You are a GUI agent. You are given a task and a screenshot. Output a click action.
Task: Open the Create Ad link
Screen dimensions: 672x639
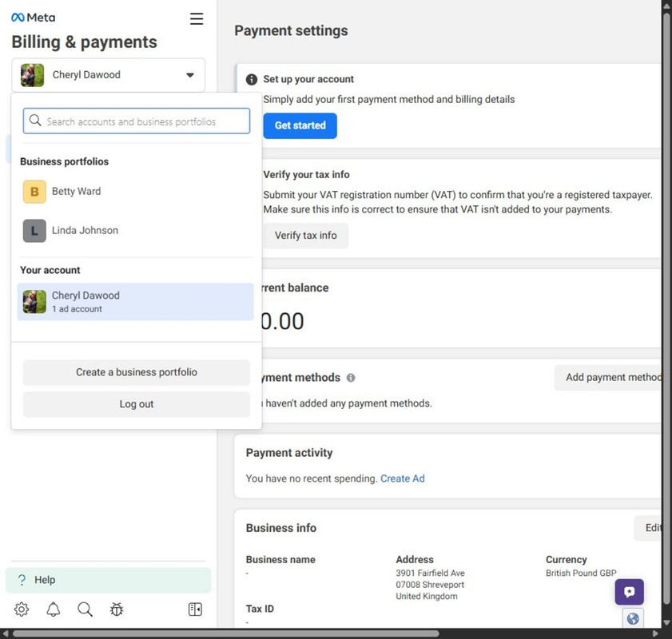(x=403, y=478)
